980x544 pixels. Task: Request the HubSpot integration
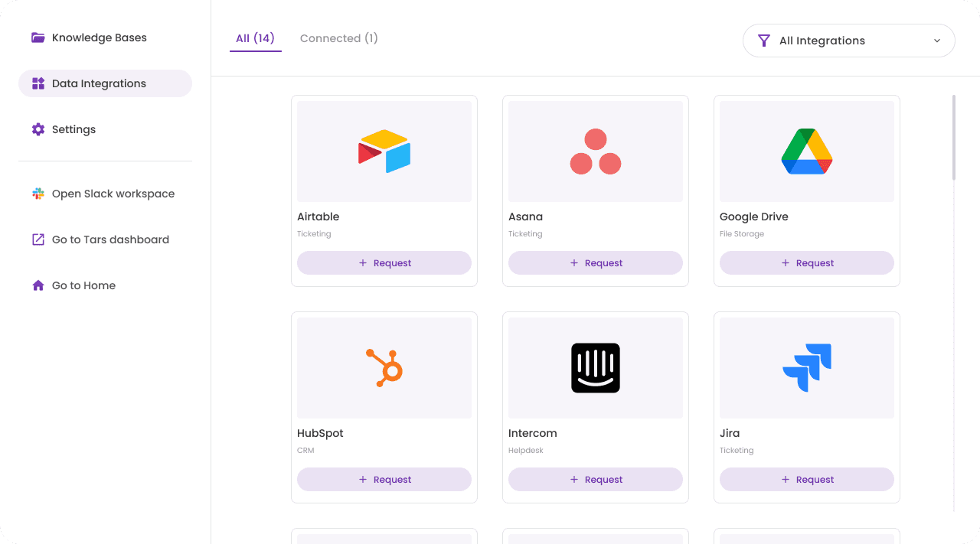(384, 479)
